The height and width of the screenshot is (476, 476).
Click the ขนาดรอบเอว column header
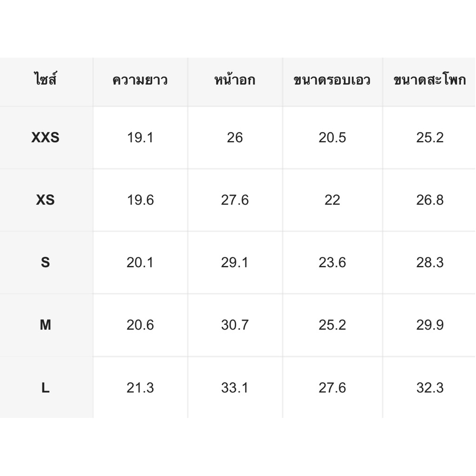pos(332,80)
